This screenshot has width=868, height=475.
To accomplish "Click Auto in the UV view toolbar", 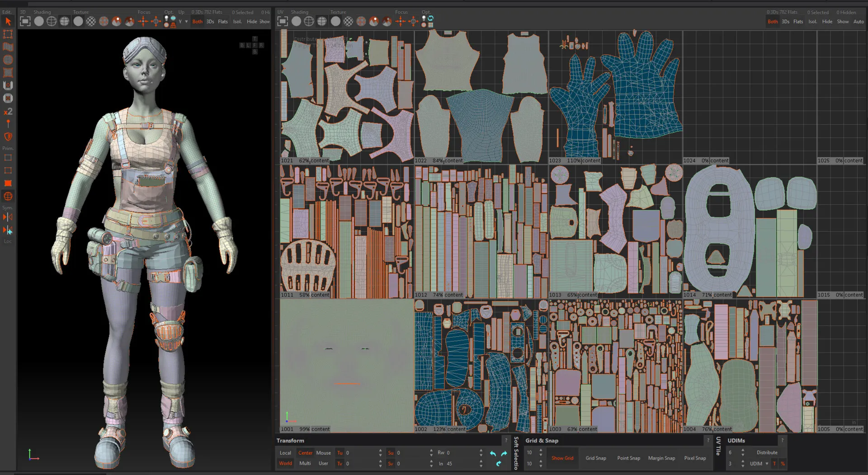I will coord(858,21).
